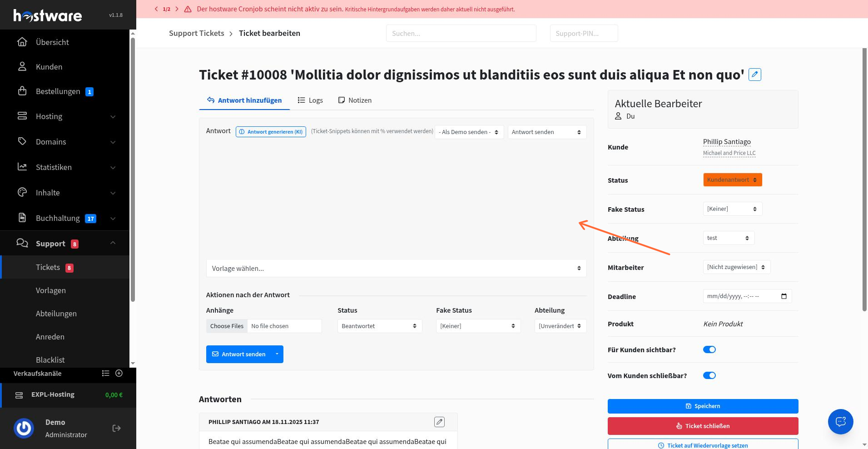868x449 pixels.
Task: Add new Verkaufskanal plus icon
Action: (119, 373)
